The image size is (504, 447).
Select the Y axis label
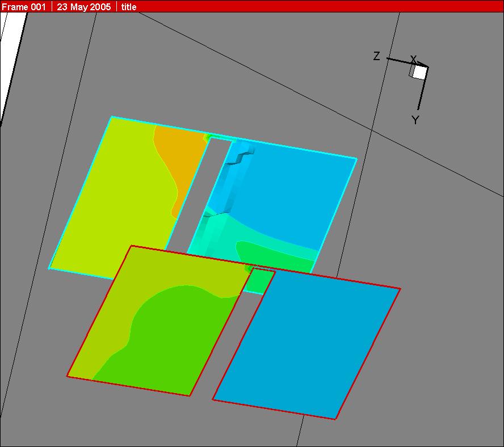pyautogui.click(x=415, y=120)
